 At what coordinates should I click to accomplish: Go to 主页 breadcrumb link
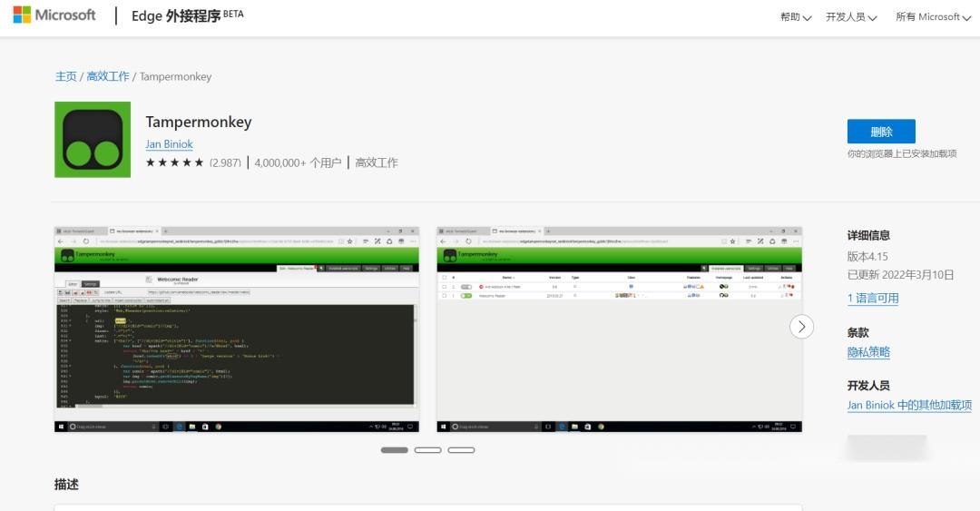coord(65,76)
